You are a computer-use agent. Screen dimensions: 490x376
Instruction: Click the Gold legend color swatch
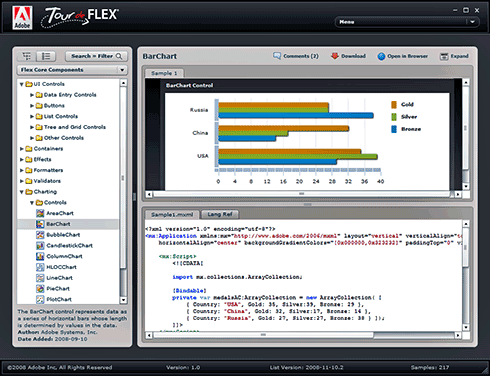(x=394, y=105)
